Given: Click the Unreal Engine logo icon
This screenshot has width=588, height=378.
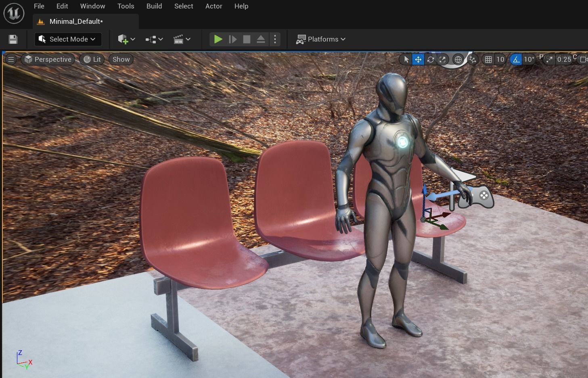Looking at the screenshot, I should coord(14,13).
